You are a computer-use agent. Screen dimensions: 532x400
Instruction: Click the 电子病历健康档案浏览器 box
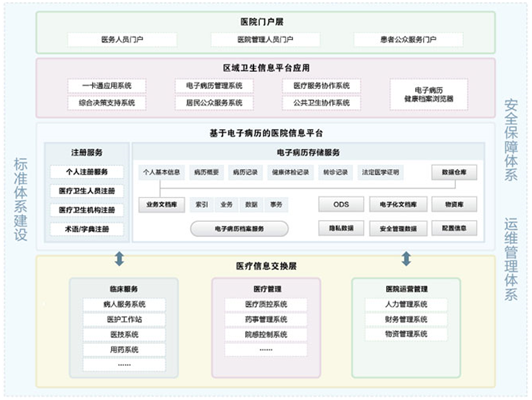coord(429,94)
